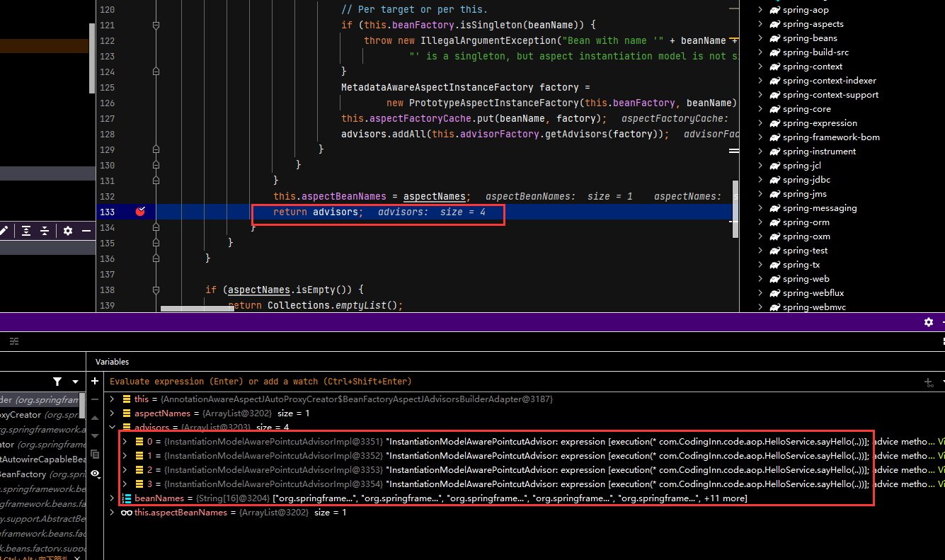The width and height of the screenshot is (945, 560).
Task: Expand this.aspectBeanNames watch node
Action: pyautogui.click(x=112, y=513)
